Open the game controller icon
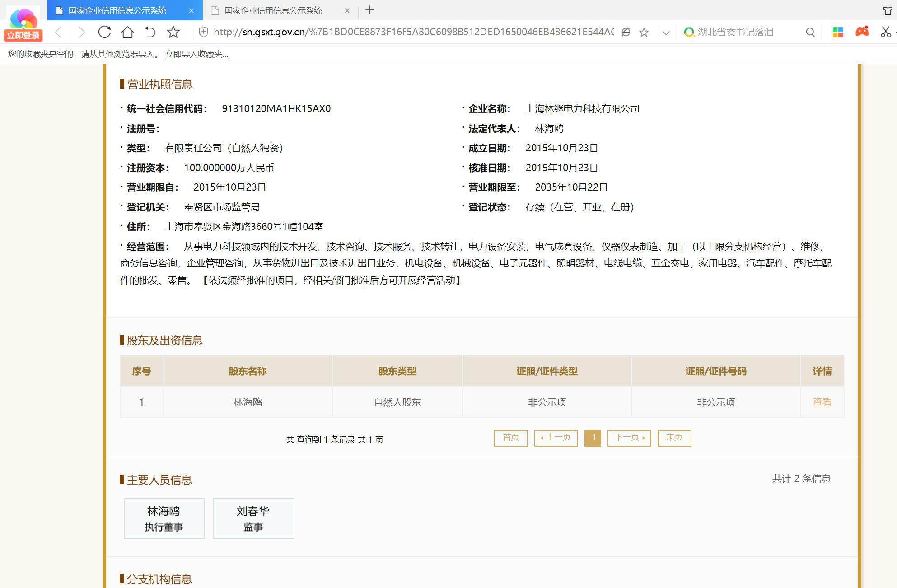 pos(862,32)
